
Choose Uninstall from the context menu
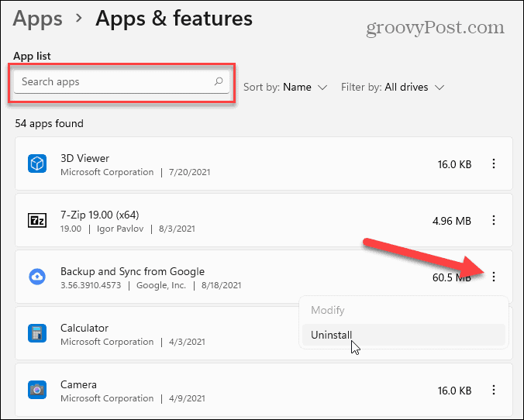(403, 335)
